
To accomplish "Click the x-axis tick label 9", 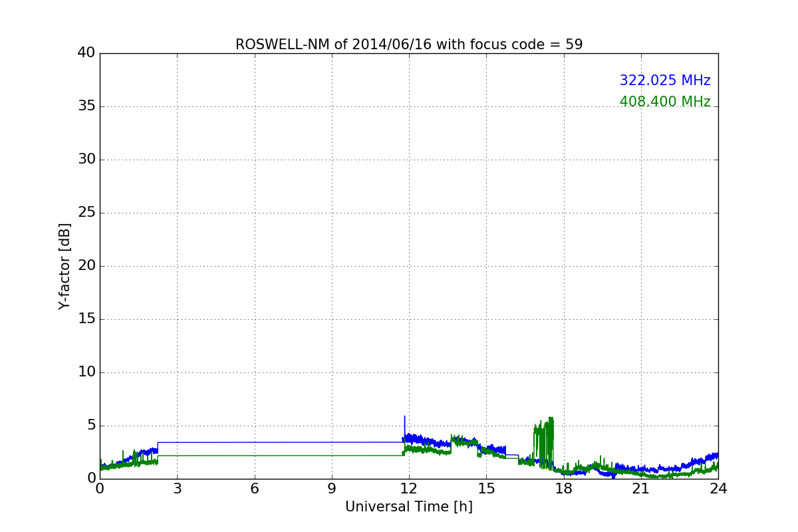I will point(332,489).
